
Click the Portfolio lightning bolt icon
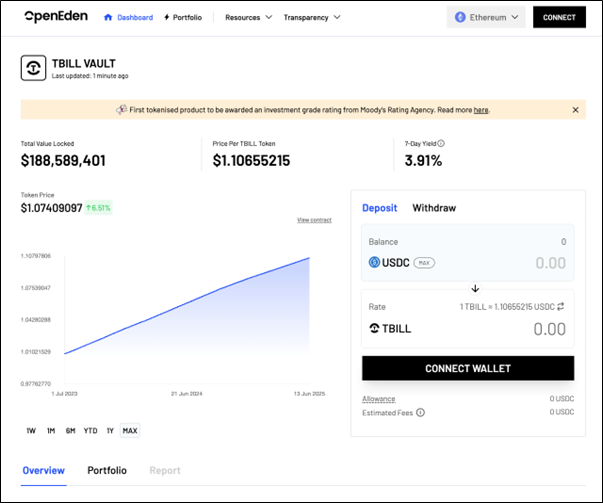point(167,17)
